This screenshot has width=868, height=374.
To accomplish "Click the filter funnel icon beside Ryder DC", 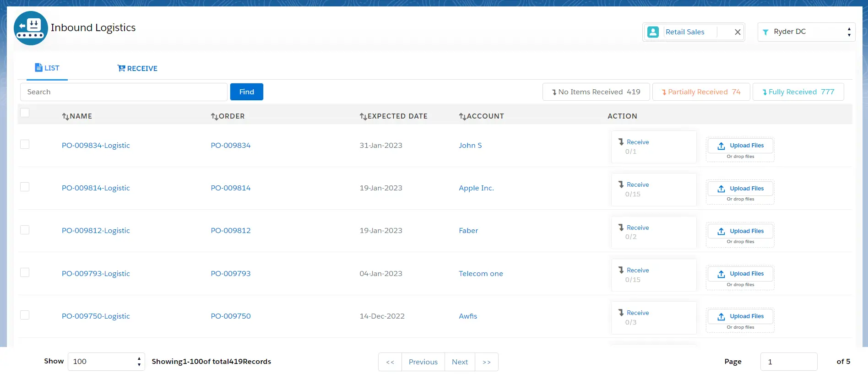I will 765,32.
